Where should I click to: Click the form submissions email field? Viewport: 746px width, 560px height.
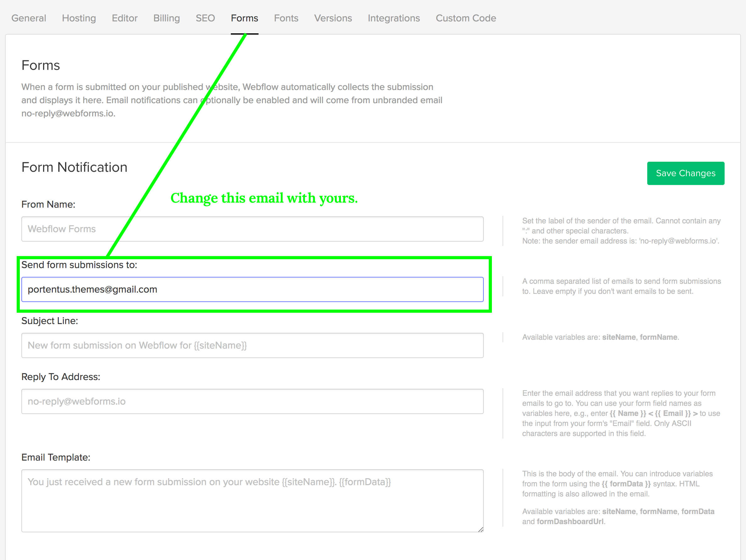pyautogui.click(x=252, y=289)
